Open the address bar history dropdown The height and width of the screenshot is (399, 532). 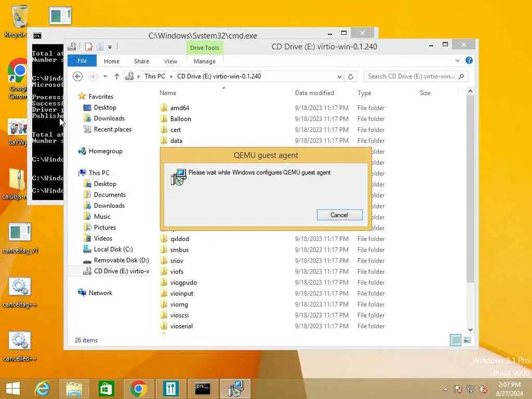(339, 76)
